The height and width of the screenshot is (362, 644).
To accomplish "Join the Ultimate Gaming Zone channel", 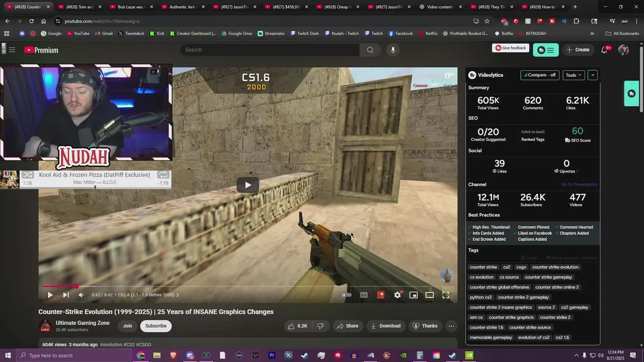I will coord(128,326).
